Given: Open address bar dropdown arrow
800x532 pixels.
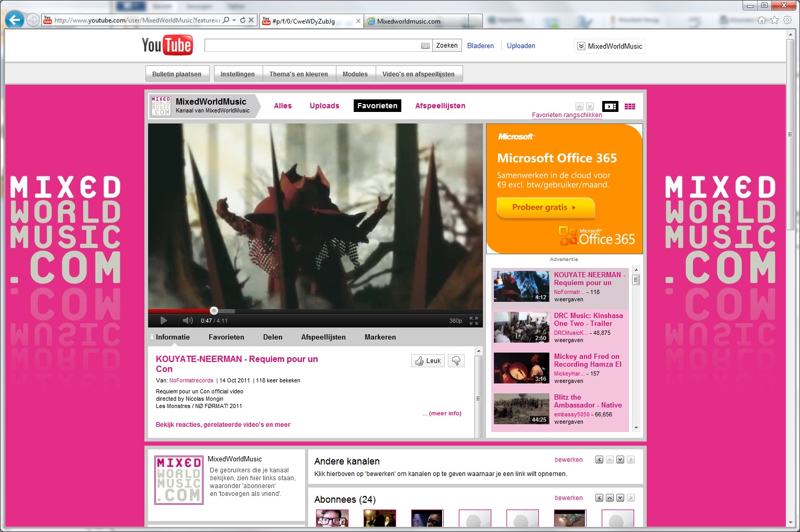Looking at the screenshot, I should tap(234, 20).
